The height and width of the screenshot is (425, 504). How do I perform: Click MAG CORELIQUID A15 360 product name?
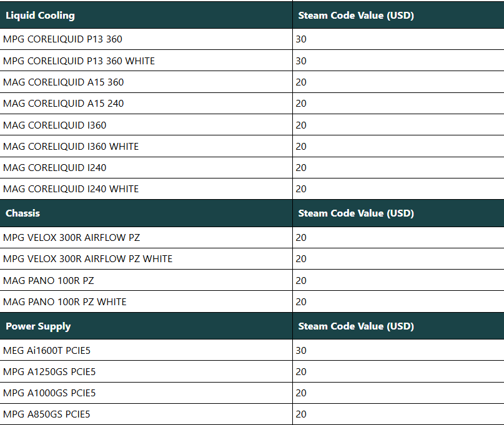(x=63, y=82)
